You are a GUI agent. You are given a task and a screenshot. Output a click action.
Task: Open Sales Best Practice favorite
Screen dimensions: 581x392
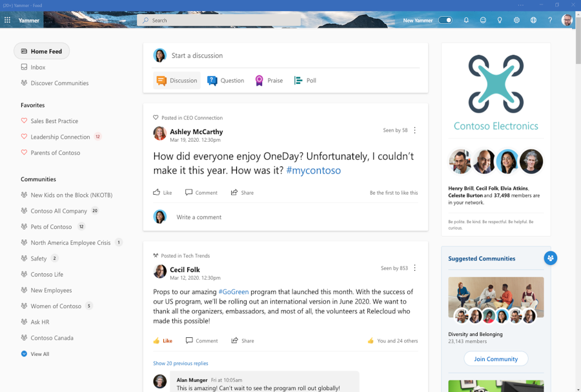(54, 121)
